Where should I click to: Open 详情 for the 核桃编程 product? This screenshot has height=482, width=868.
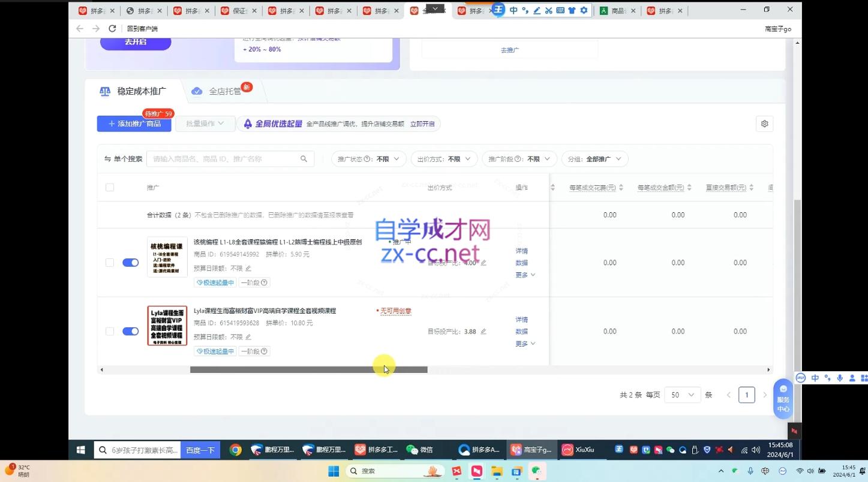tap(521, 251)
